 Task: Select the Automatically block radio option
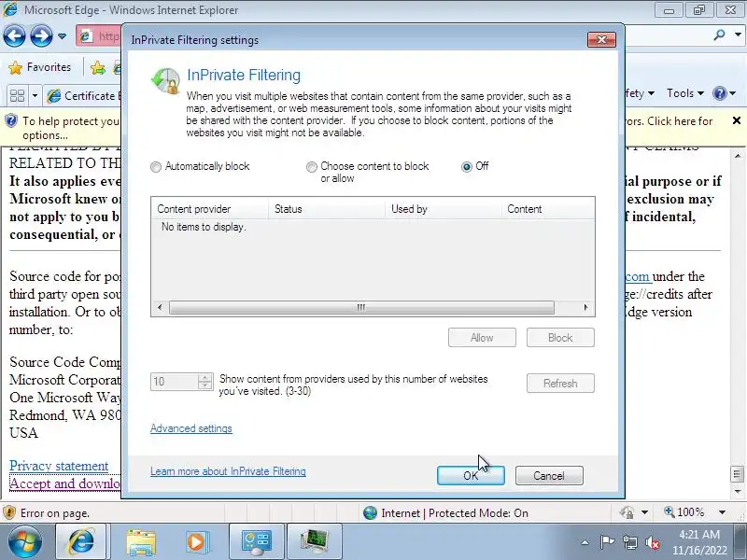(200, 166)
